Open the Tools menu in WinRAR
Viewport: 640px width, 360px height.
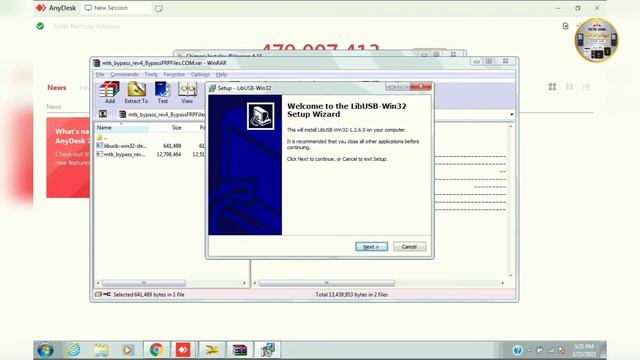point(151,75)
